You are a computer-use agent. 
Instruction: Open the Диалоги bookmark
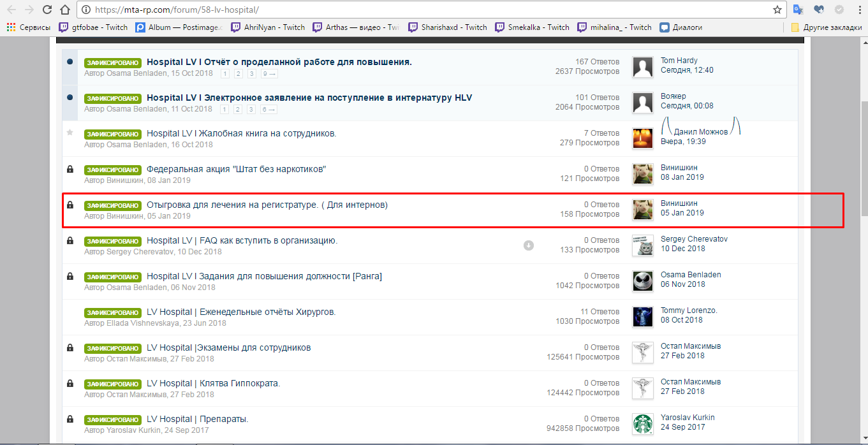(681, 27)
